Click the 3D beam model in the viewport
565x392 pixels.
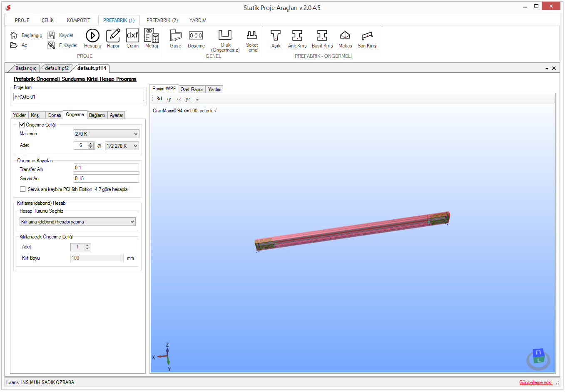[352, 231]
